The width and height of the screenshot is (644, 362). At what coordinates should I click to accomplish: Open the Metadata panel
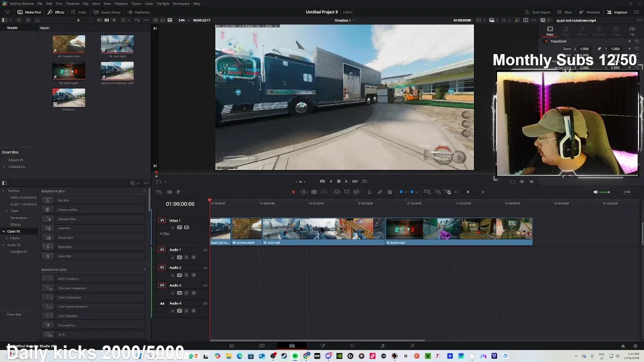pyautogui.click(x=590, y=12)
